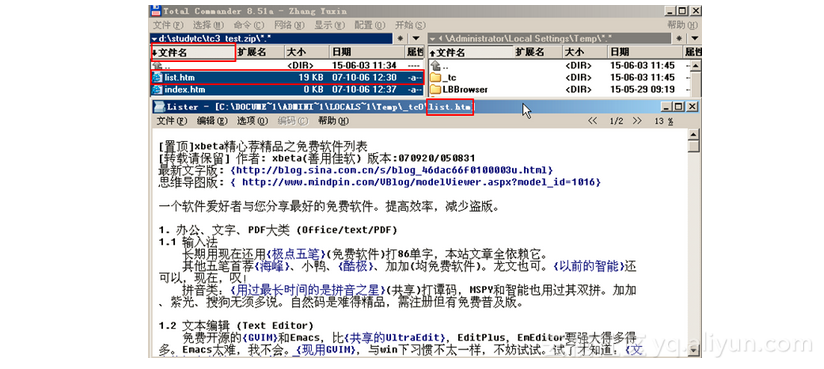This screenshot has height=369, width=824.
Task: Open the right panel directory history dropdown
Action: [x=694, y=38]
